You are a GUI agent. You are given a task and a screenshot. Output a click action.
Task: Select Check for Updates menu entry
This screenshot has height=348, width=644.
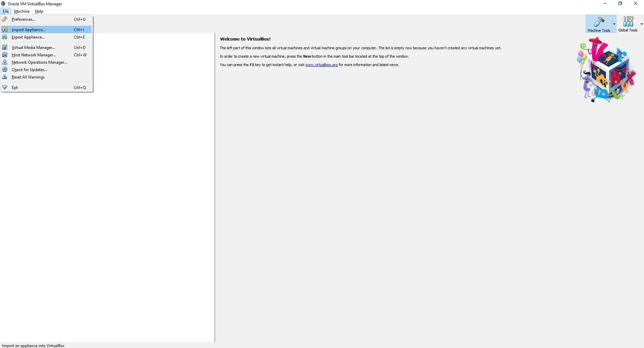click(46, 69)
